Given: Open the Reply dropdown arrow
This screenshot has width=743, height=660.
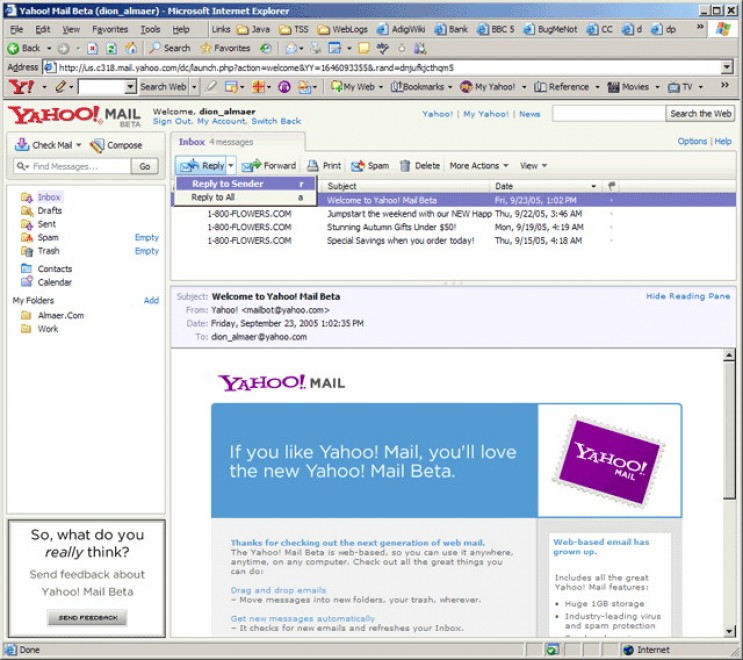Looking at the screenshot, I should (231, 165).
